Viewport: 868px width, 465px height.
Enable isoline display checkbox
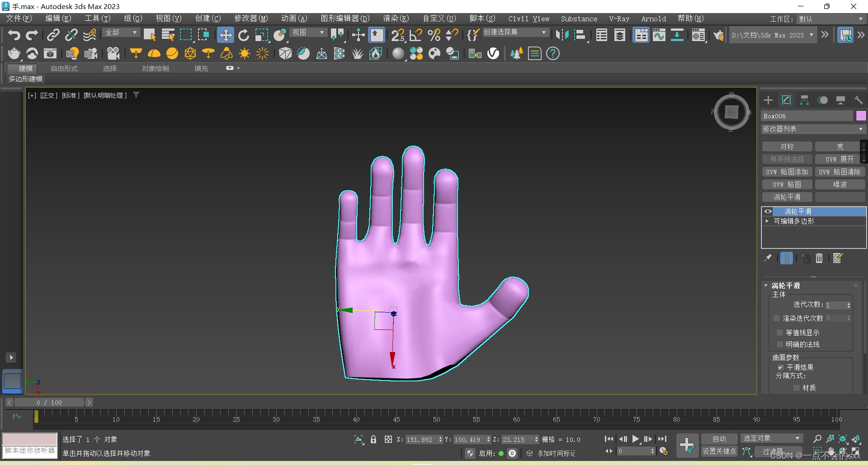pyautogui.click(x=779, y=333)
